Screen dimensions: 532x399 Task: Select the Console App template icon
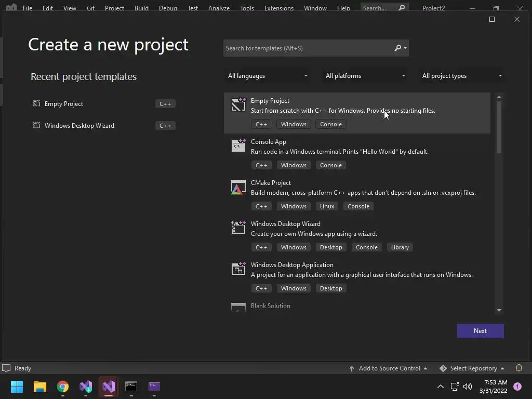coord(238,145)
